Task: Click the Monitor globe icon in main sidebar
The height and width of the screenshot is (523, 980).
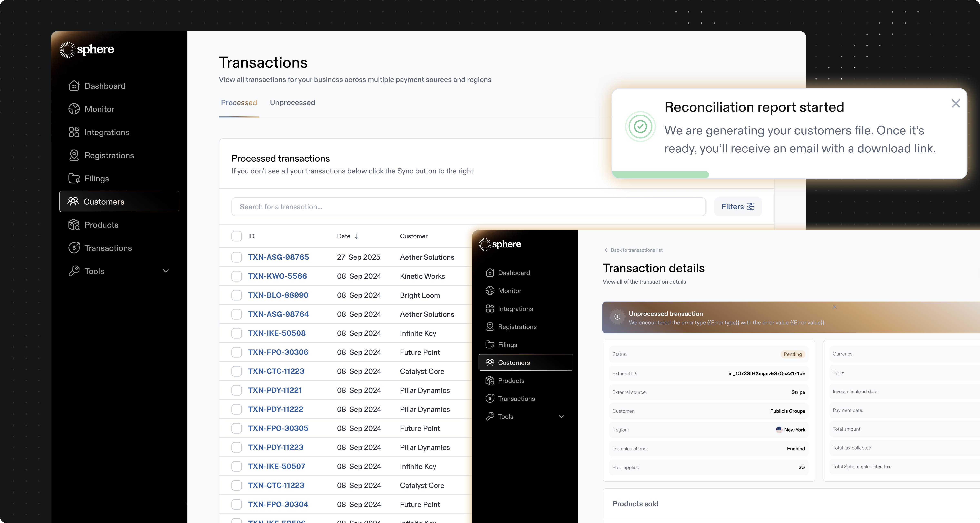Action: point(74,109)
